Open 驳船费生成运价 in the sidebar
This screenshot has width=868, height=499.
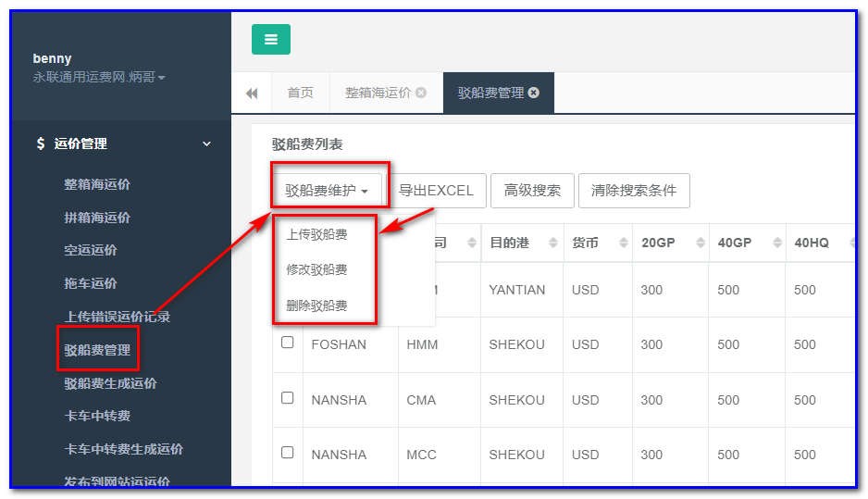[x=110, y=383]
